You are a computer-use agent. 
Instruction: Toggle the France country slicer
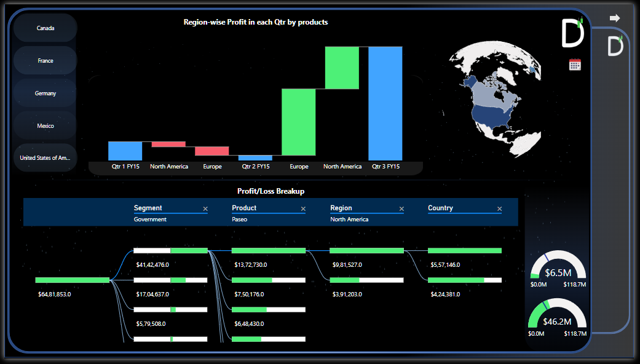click(x=45, y=61)
